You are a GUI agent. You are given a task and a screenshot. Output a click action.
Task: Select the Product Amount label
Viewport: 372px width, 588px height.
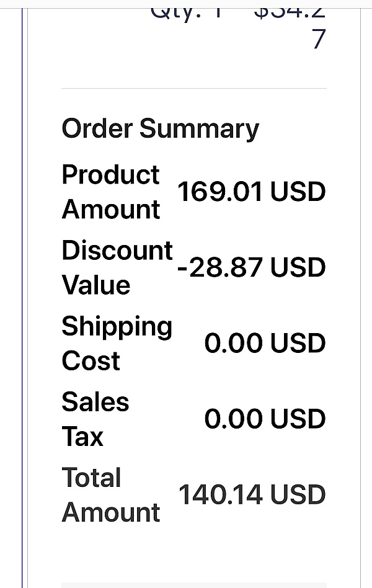[x=111, y=192]
